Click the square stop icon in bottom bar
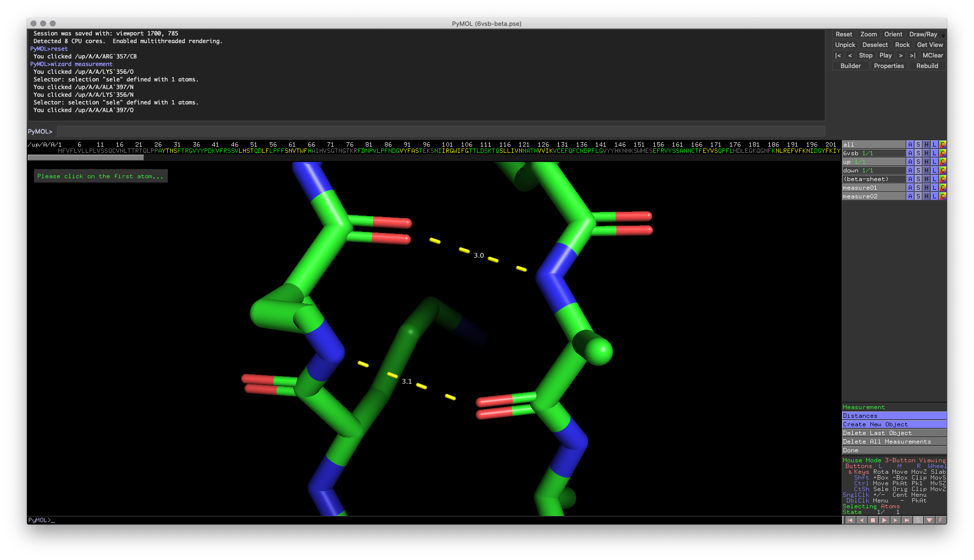 (x=873, y=520)
